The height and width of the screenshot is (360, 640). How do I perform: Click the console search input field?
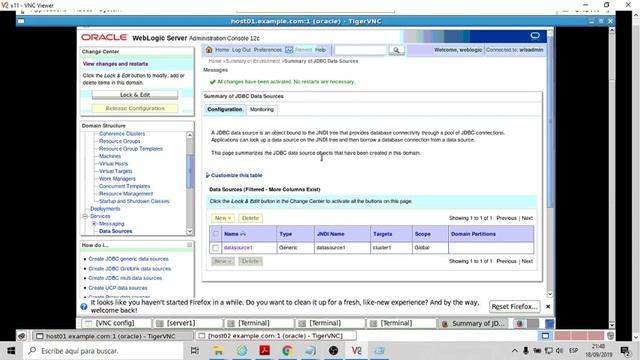[360, 50]
